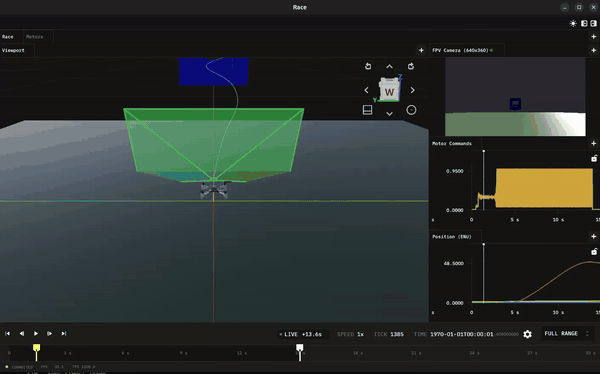Click the blue gate in the viewport
The height and width of the screenshot is (374, 600).
(214, 71)
